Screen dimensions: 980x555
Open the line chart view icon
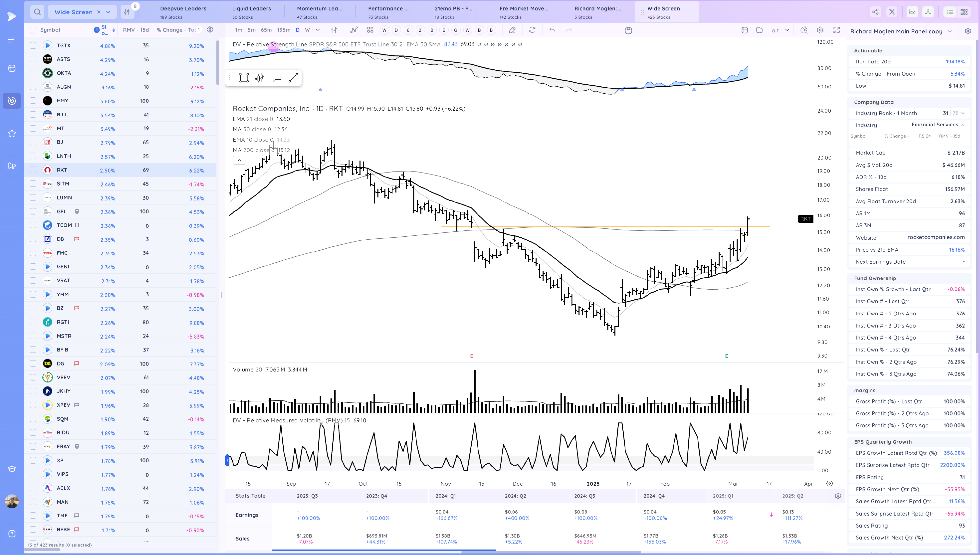pos(913,12)
